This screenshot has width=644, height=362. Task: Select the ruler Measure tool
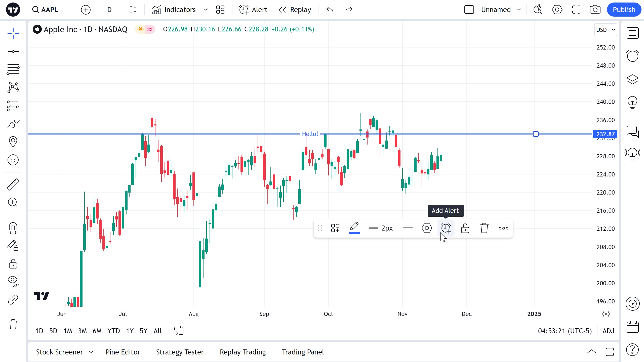pyautogui.click(x=13, y=184)
